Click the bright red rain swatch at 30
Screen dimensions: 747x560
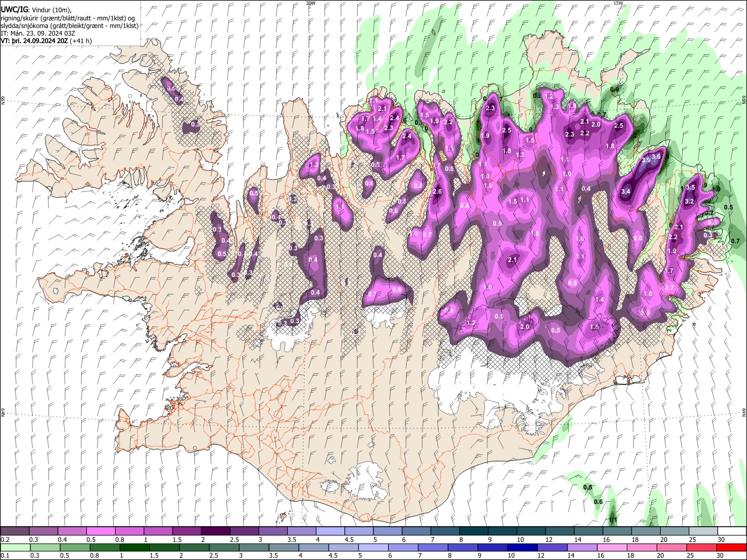[x=732, y=547]
